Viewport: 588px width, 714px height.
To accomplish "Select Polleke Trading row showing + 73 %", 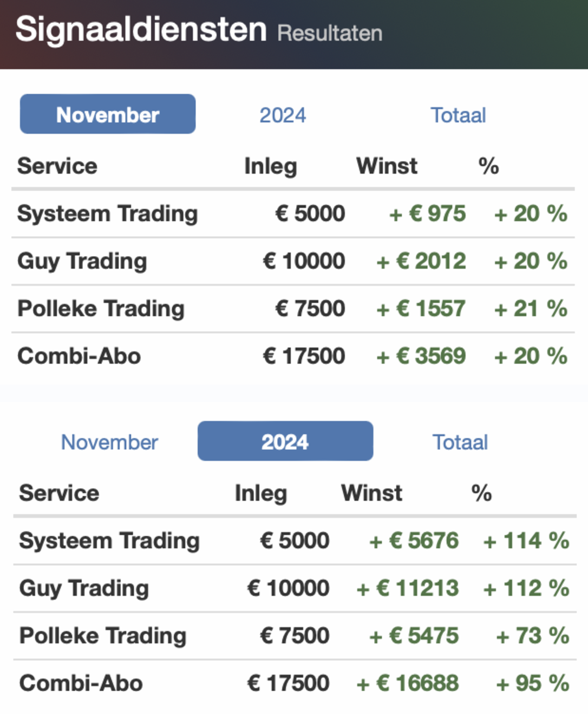I will coord(295,636).
